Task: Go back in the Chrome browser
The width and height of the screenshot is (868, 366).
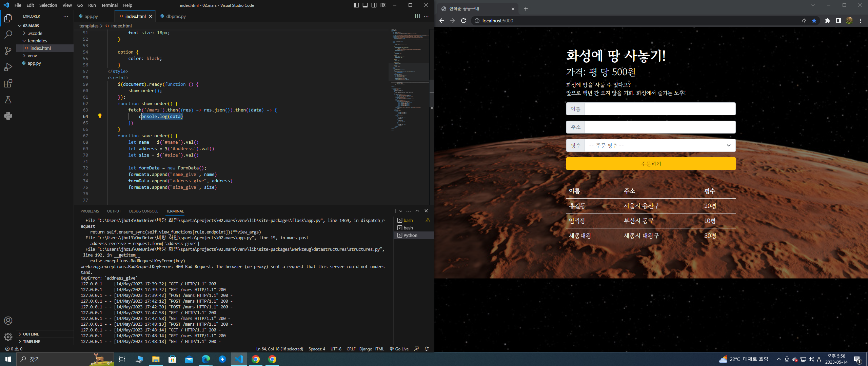Action: tap(441, 21)
